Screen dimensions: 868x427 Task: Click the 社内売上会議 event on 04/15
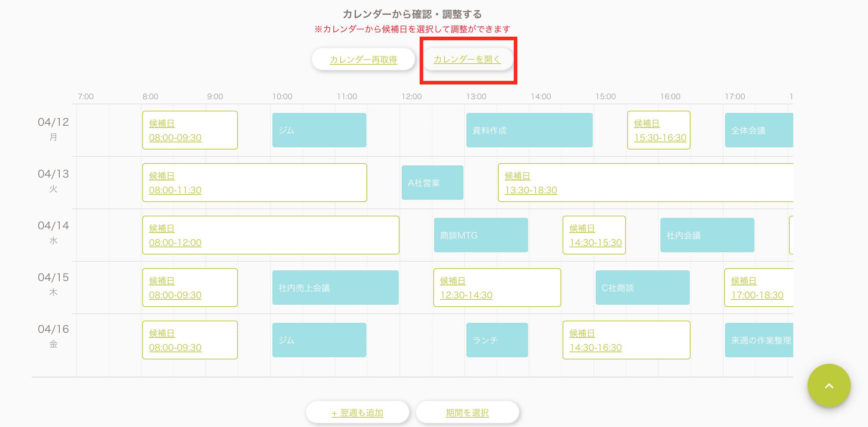(335, 288)
